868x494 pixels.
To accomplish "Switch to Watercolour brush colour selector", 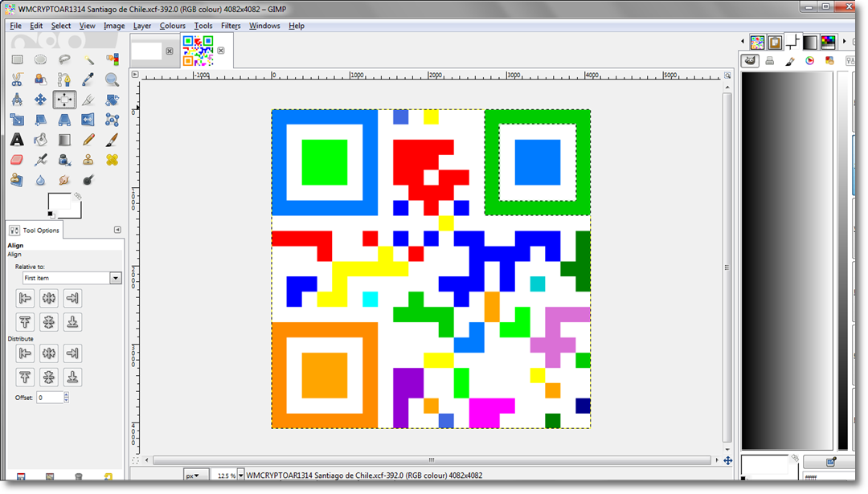I will point(790,61).
